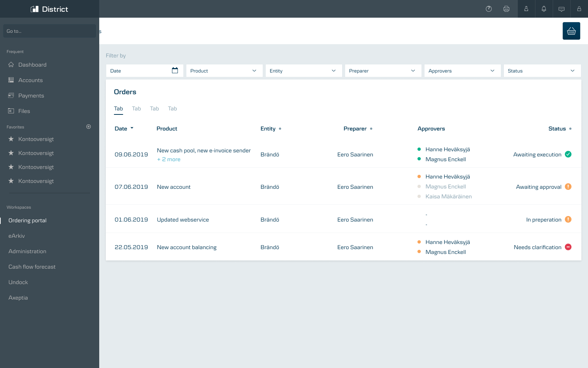
Task: Click the Approvers column header
Action: [431, 128]
